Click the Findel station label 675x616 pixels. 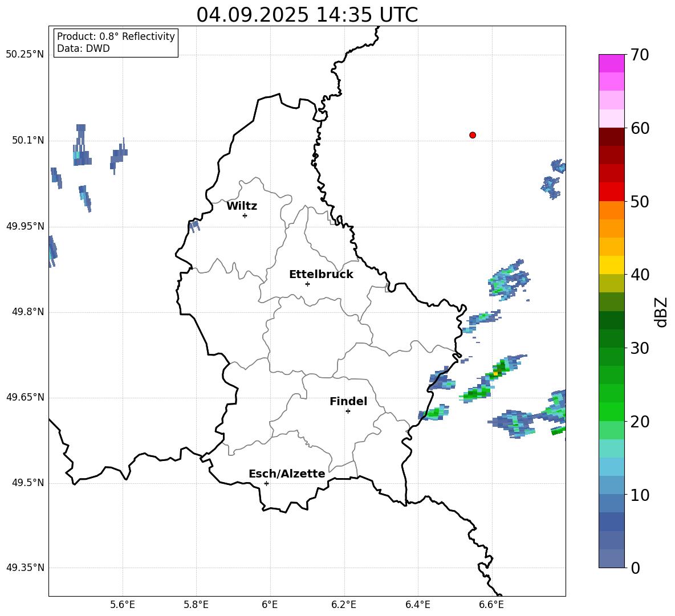[348, 401]
